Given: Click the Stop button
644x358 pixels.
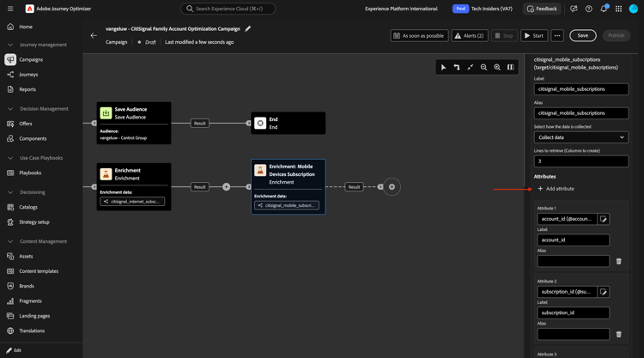Looking at the screenshot, I should coord(504,36).
